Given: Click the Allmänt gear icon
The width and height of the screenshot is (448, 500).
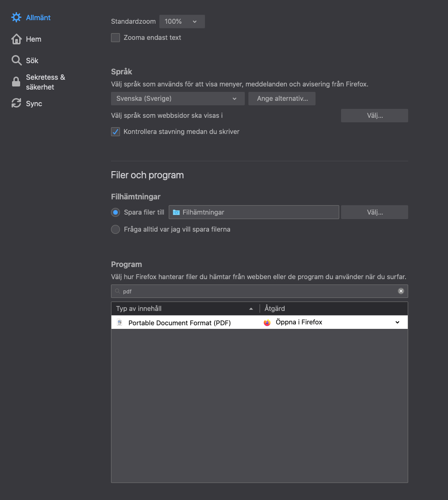Looking at the screenshot, I should pos(16,17).
